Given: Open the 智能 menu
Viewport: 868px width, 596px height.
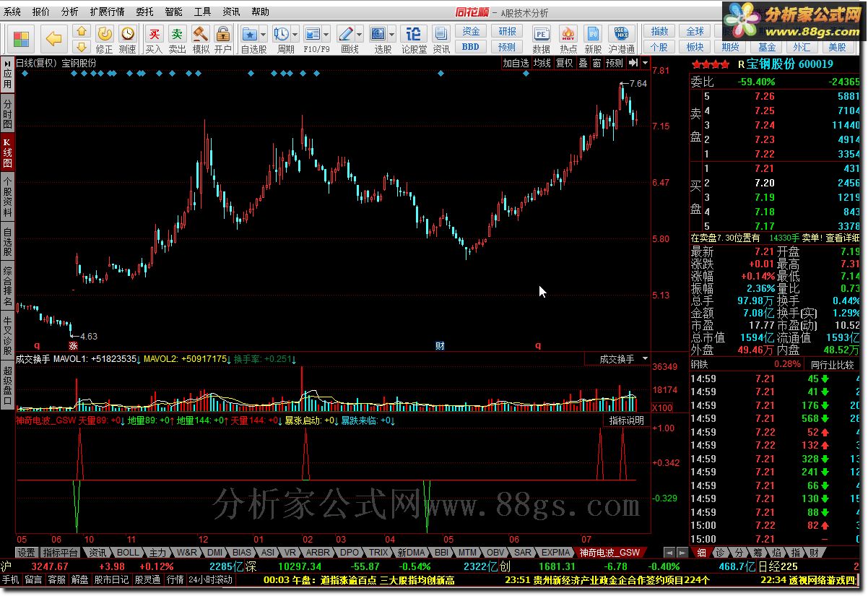Looking at the screenshot, I should [x=173, y=12].
